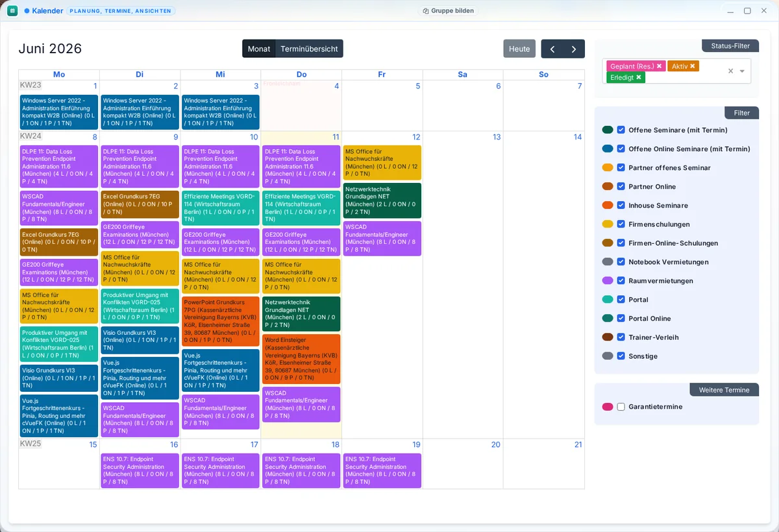779x532 pixels.
Task: Click the Juni 2026 month title
Action: coord(50,49)
